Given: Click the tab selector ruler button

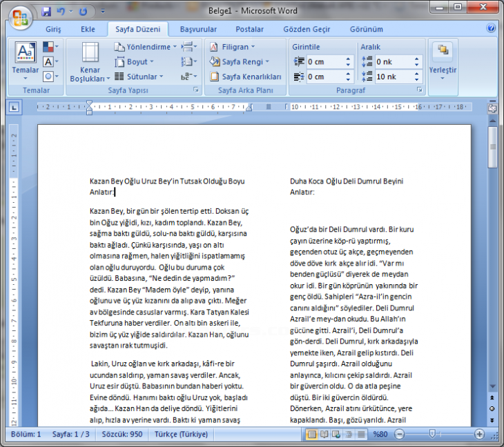Looking at the screenshot, I should point(14,107).
